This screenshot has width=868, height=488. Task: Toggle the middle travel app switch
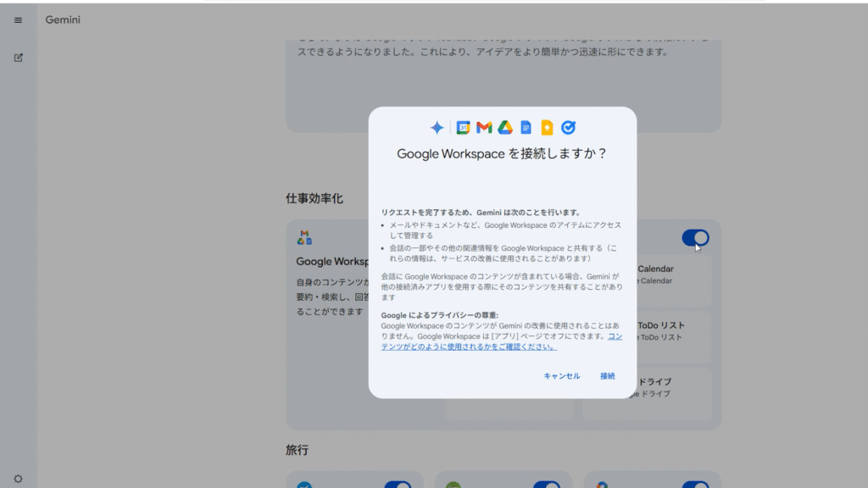pyautogui.click(x=546, y=486)
